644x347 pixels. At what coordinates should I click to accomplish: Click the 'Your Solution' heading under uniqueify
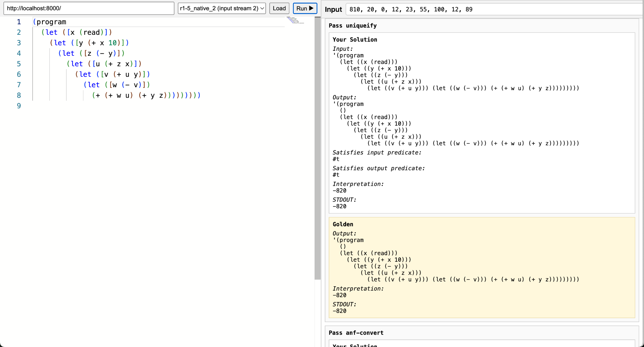[355, 39]
